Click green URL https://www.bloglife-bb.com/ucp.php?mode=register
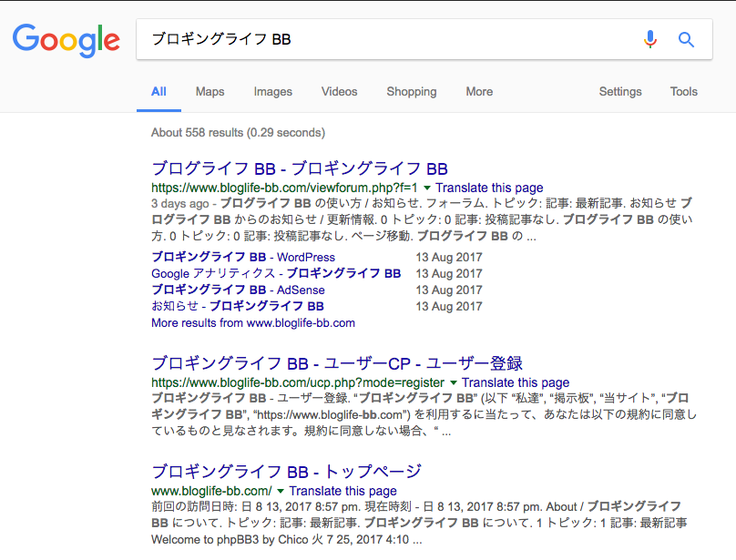This screenshot has width=736, height=560. point(298,383)
